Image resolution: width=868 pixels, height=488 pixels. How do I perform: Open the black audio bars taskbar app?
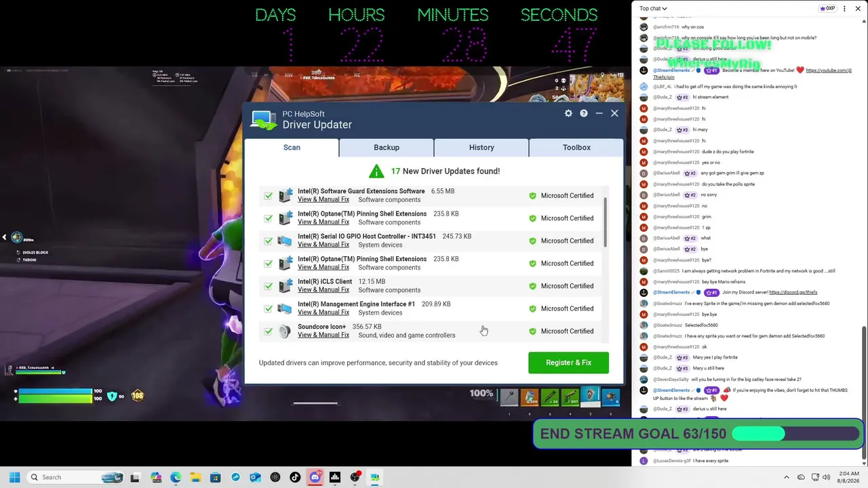(335, 477)
